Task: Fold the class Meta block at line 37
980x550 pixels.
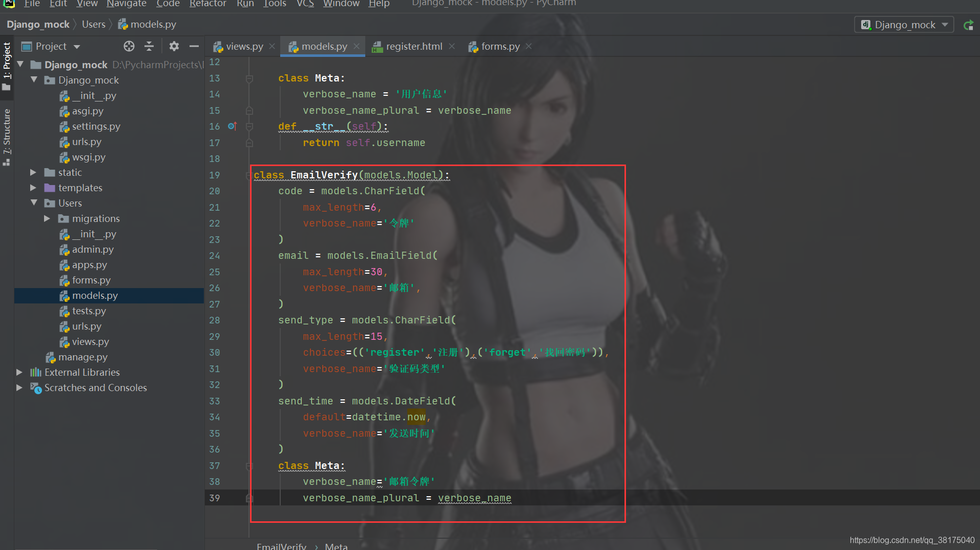Action: tap(249, 466)
